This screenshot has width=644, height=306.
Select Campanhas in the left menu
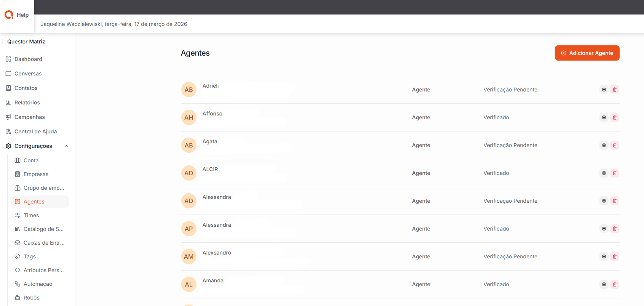tap(29, 117)
